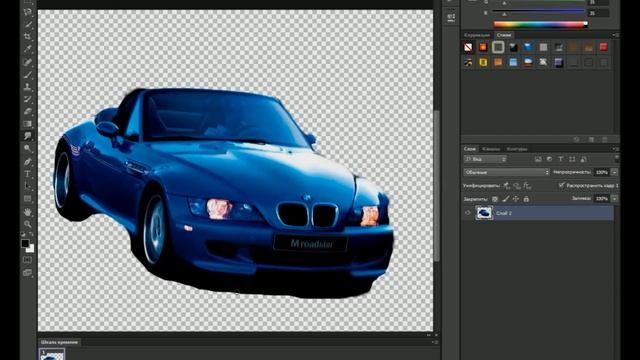Apply the yellow ring style swatch
Screen dimensions: 640x360
pos(483,62)
